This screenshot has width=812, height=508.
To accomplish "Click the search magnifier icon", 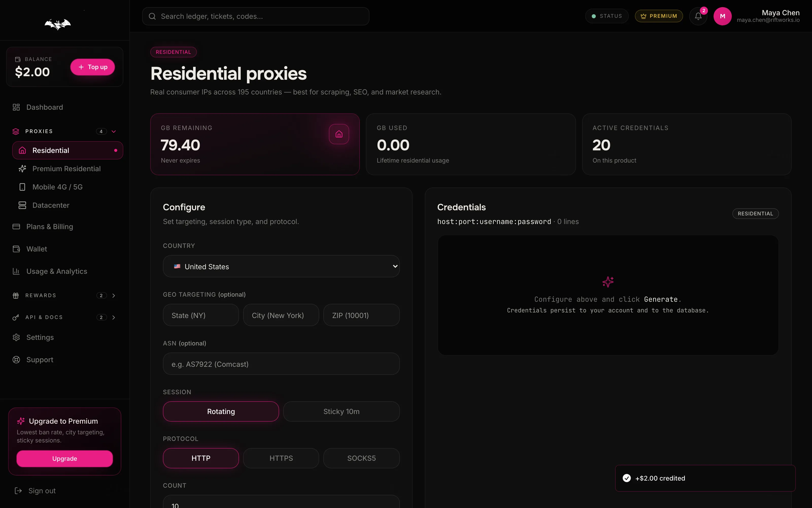I will point(152,16).
